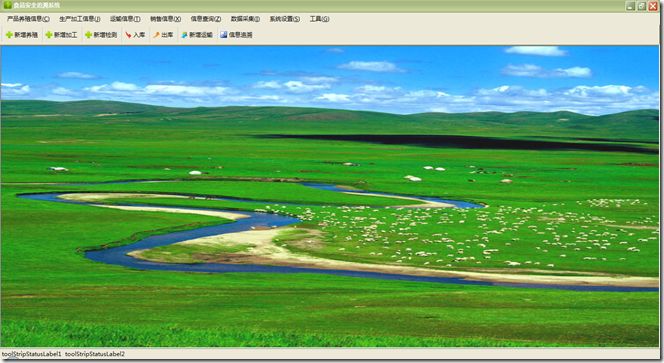Click toolStripStatusLabel2 in status bar
664x363 pixels.
tap(95, 354)
